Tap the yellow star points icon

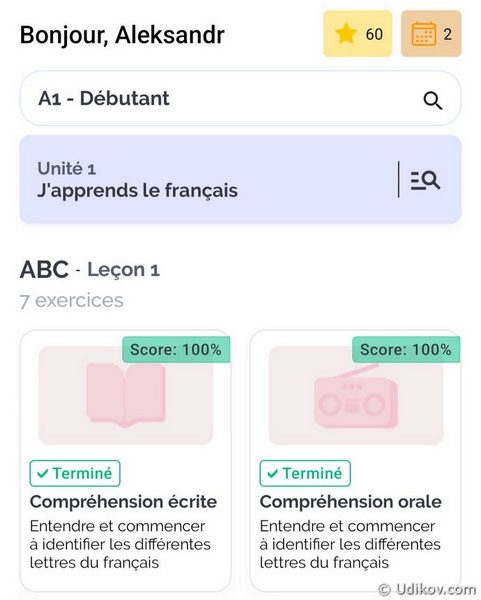[x=346, y=34]
